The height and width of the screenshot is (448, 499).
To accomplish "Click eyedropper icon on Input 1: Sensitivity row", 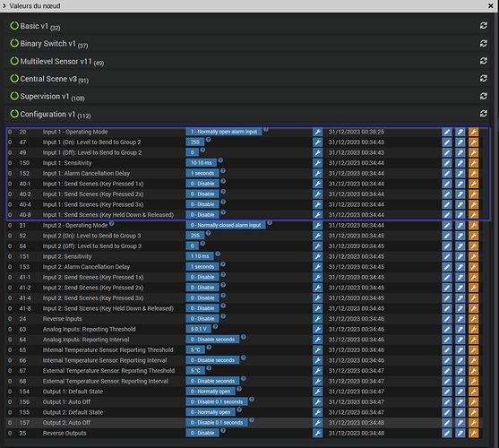I will tap(460, 163).
